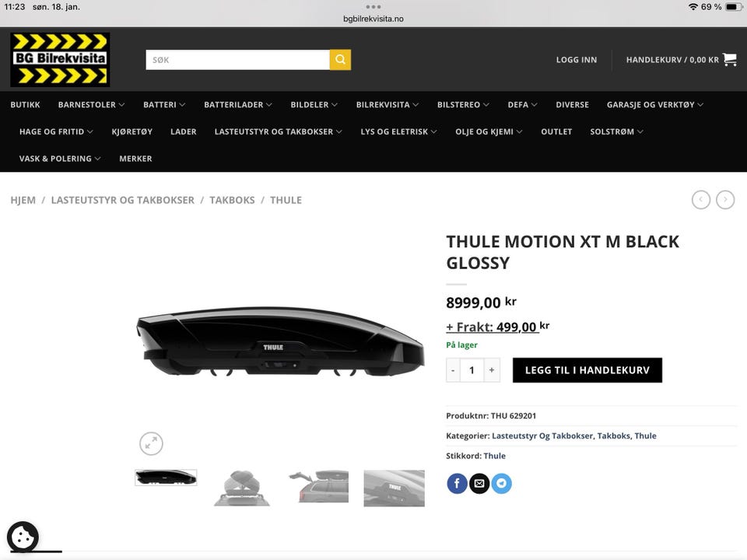This screenshot has width=747, height=560.
Task: Zoom the product image with expand icon
Action: tap(151, 443)
